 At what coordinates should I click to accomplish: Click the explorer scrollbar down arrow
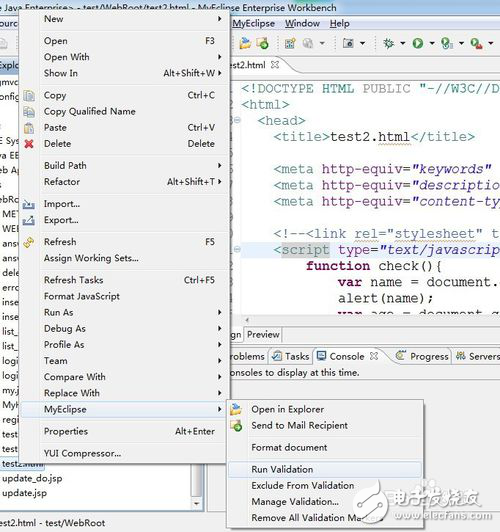click(196, 504)
